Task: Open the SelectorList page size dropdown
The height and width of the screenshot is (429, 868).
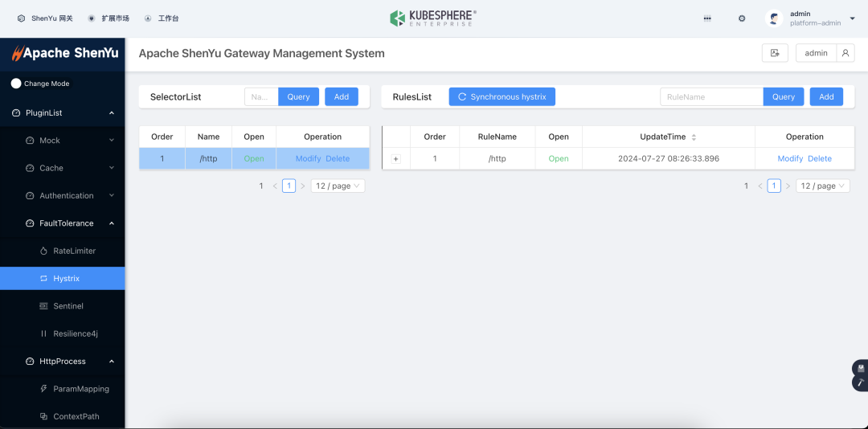Action: coord(338,186)
